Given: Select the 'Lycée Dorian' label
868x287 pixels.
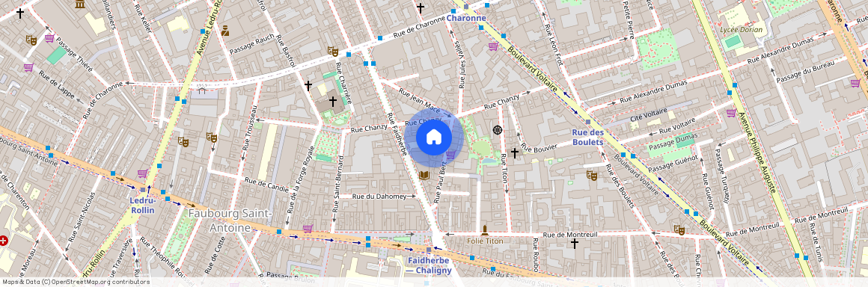Looking at the screenshot, I should click(742, 30).
